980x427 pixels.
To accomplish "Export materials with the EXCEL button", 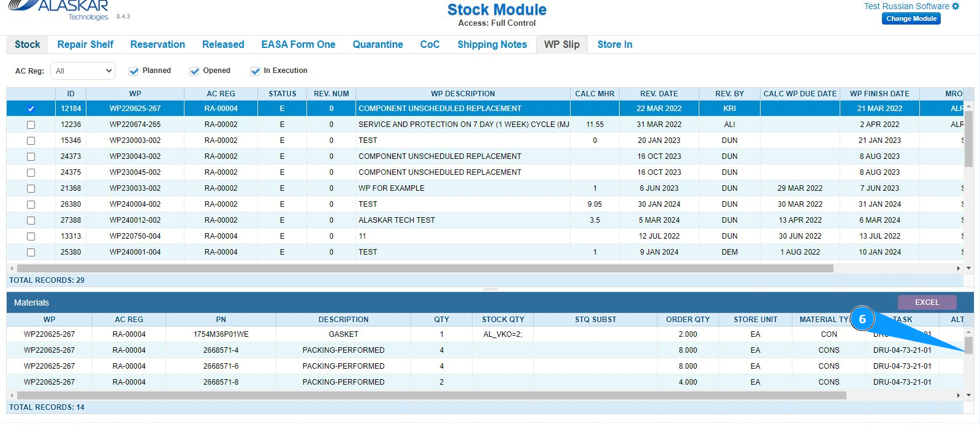I will pyautogui.click(x=927, y=302).
